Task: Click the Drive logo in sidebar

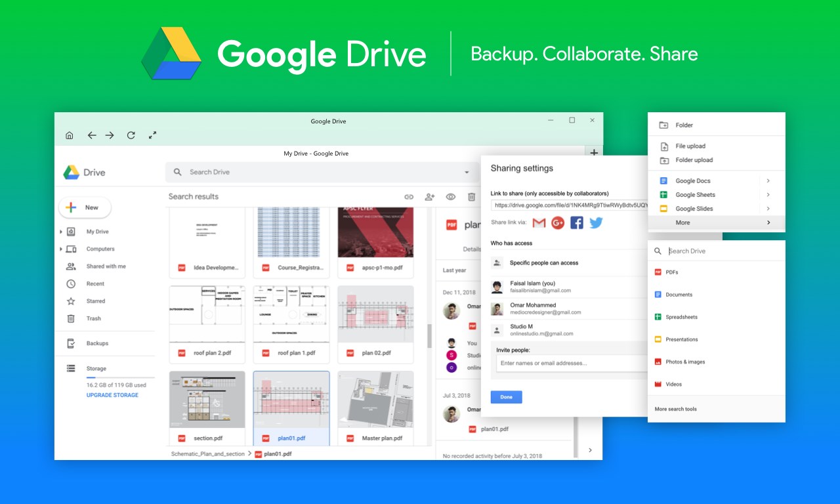Action: tap(71, 173)
